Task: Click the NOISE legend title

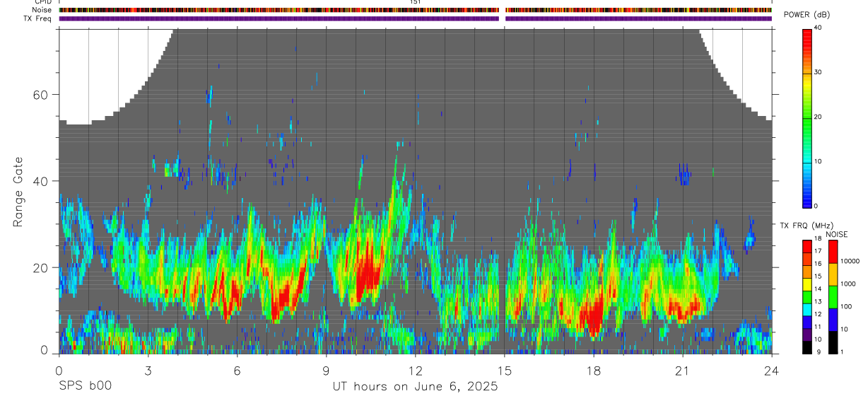Action: (x=836, y=234)
